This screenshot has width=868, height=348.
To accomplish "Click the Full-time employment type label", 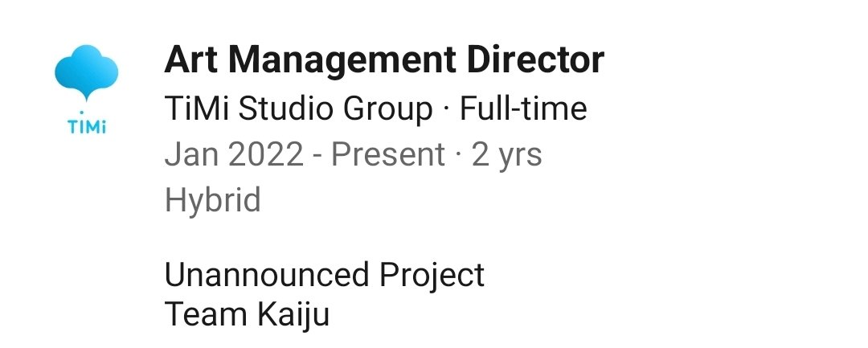I will pos(522,108).
